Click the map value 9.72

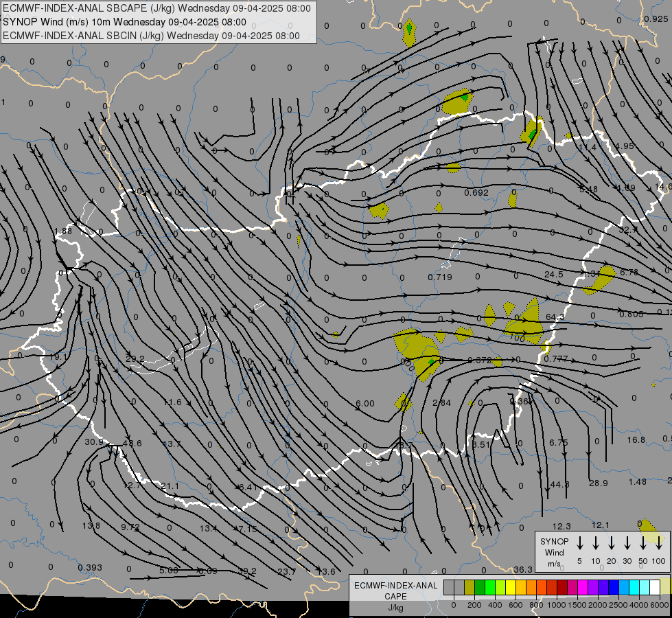pos(130,527)
